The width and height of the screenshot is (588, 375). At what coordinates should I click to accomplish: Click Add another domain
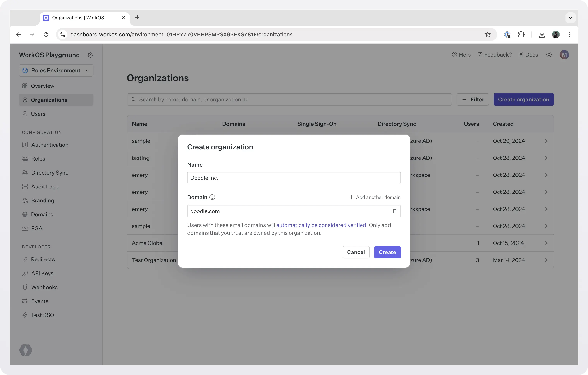point(375,197)
